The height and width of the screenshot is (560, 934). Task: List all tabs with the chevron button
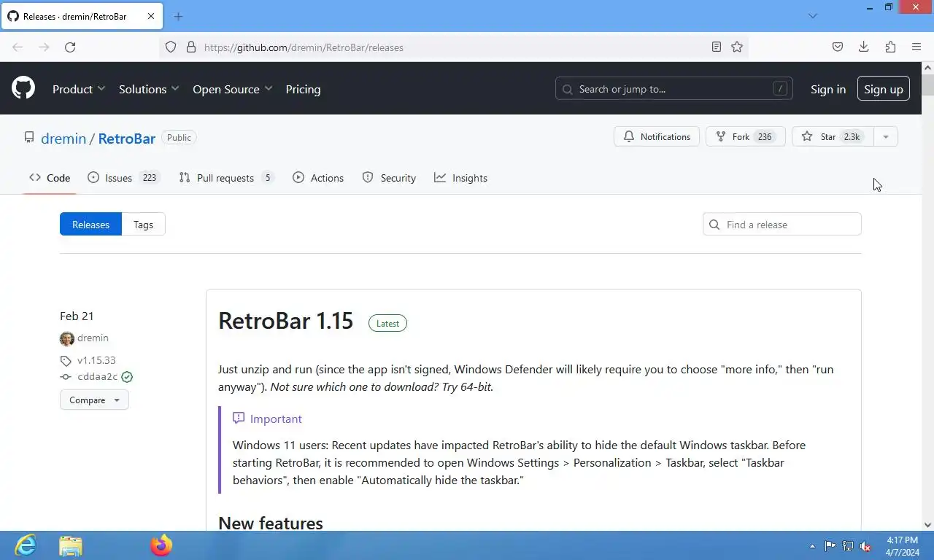click(x=813, y=16)
